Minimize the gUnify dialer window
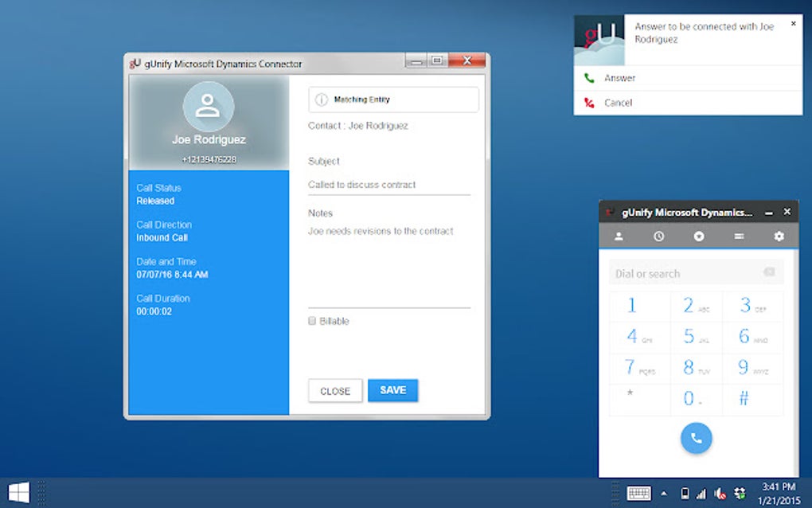The width and height of the screenshot is (812, 508). 769,213
